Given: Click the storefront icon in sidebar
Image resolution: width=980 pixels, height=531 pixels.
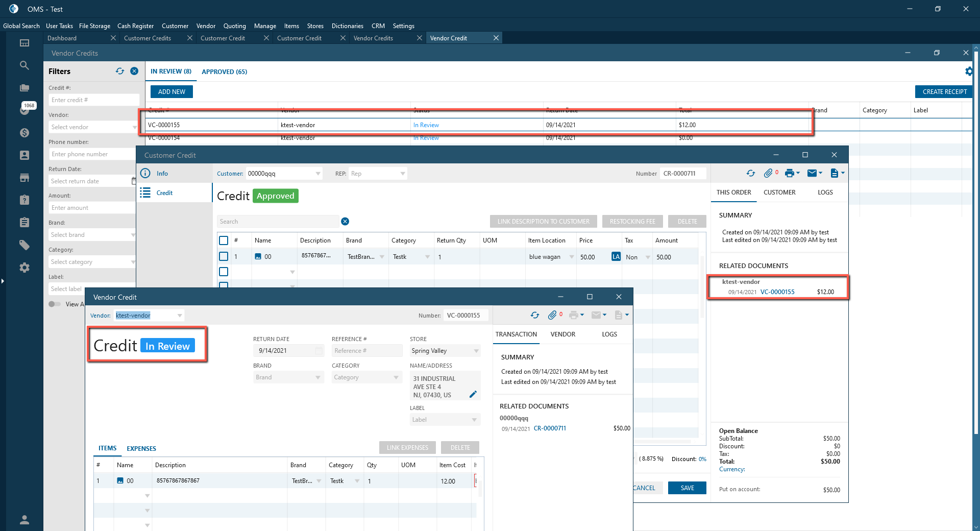Looking at the screenshot, I should point(24,178).
